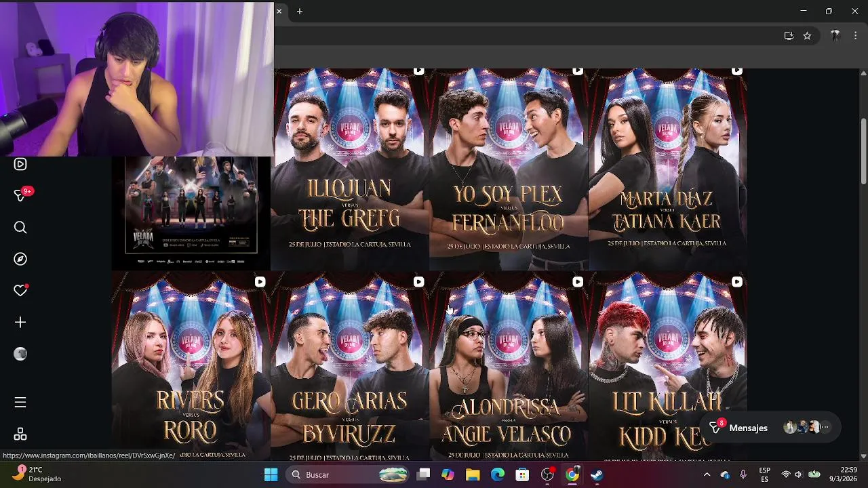Image resolution: width=868 pixels, height=488 pixels.
Task: Click the contact avatars beside Mensajes
Action: tap(806, 427)
